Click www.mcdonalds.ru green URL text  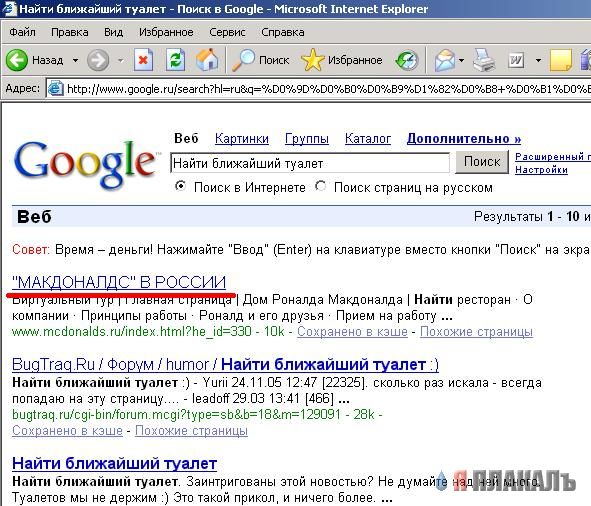coord(132,332)
